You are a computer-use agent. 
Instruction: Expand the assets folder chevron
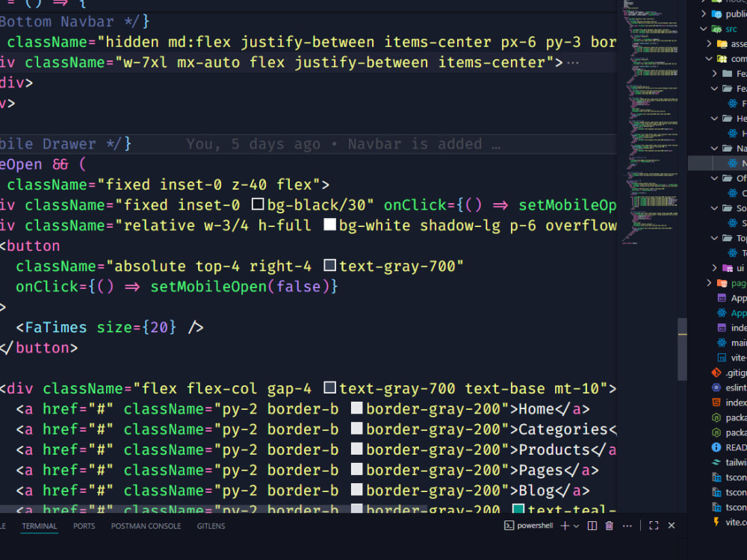(x=709, y=44)
